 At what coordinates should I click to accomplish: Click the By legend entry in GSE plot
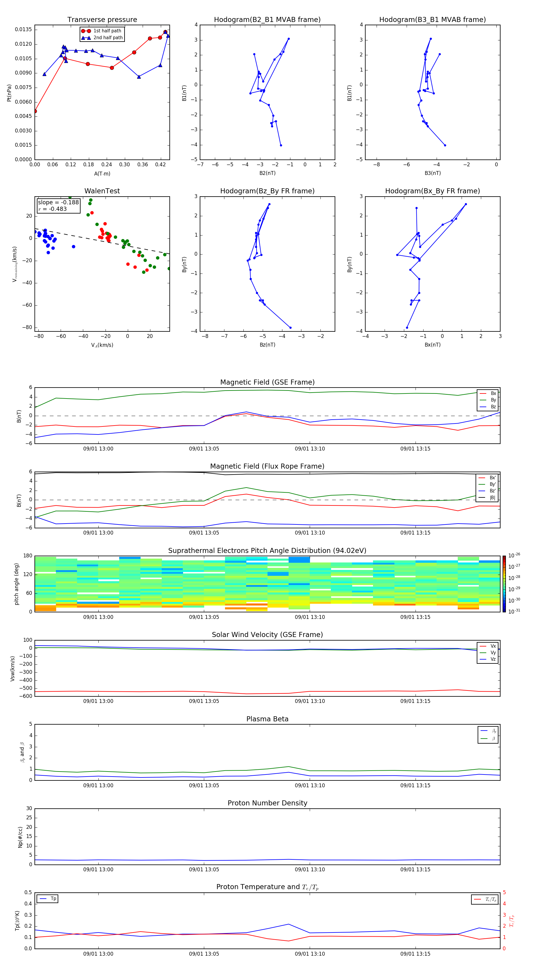pyautogui.click(x=488, y=400)
